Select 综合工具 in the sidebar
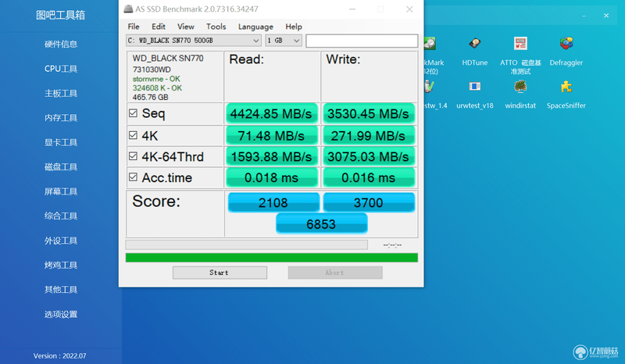 coord(61,216)
